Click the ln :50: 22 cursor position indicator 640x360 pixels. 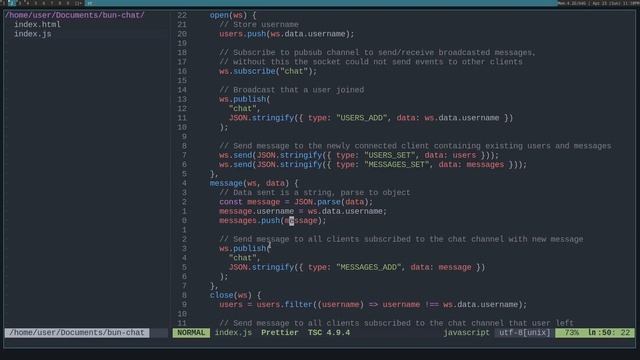point(609,333)
